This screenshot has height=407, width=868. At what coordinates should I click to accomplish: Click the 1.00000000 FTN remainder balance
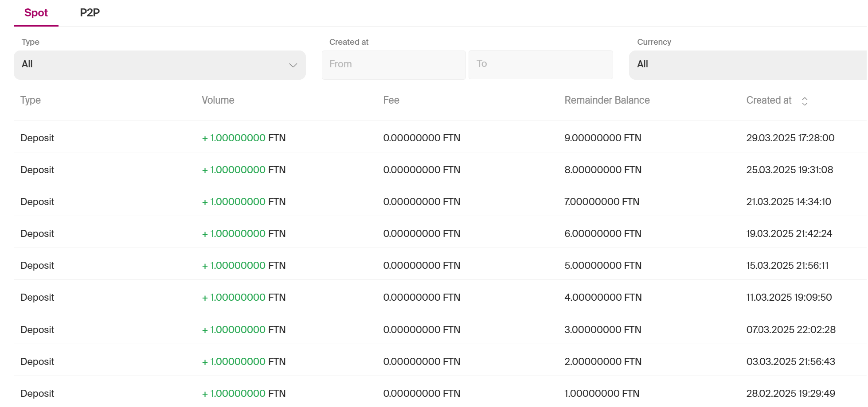click(602, 394)
